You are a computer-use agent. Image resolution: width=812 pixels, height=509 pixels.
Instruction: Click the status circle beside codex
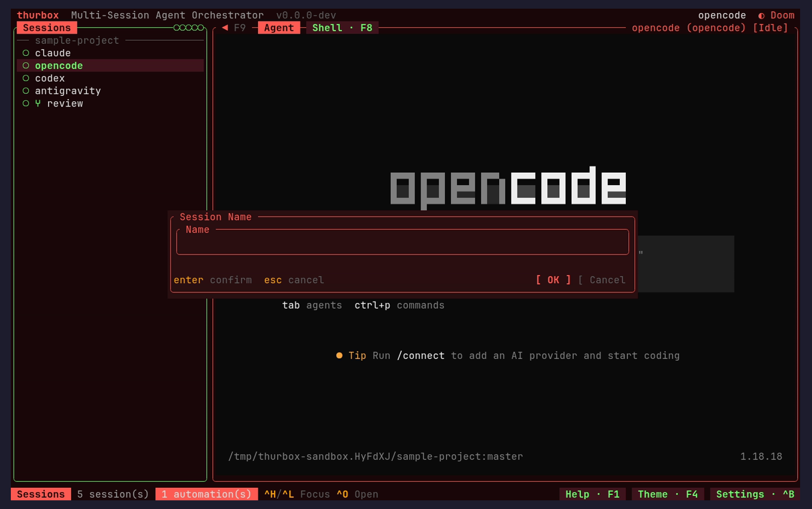click(26, 79)
